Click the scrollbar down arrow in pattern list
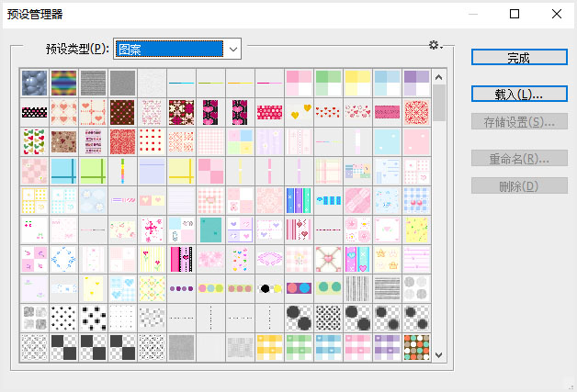The width and height of the screenshot is (577, 392). (x=438, y=355)
